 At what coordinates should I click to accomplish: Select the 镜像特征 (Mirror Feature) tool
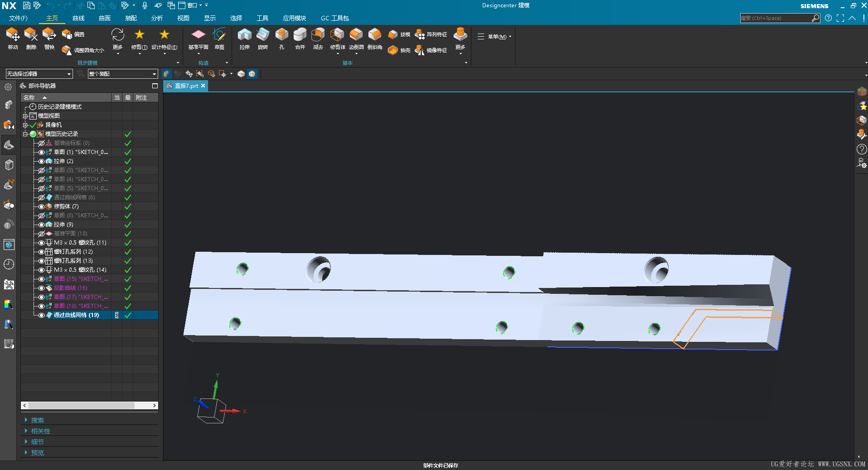click(x=432, y=50)
